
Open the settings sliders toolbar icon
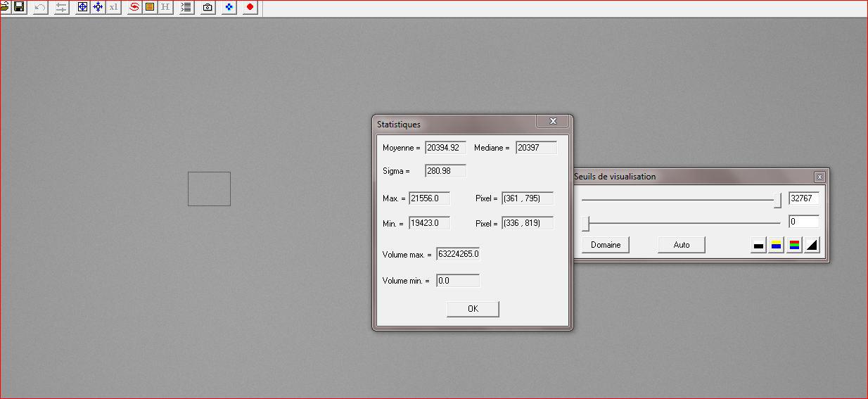(62, 7)
